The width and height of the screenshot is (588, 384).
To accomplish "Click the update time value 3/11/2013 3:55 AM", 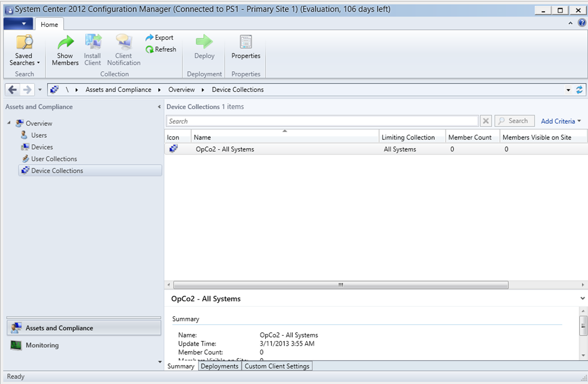I will [x=287, y=343].
